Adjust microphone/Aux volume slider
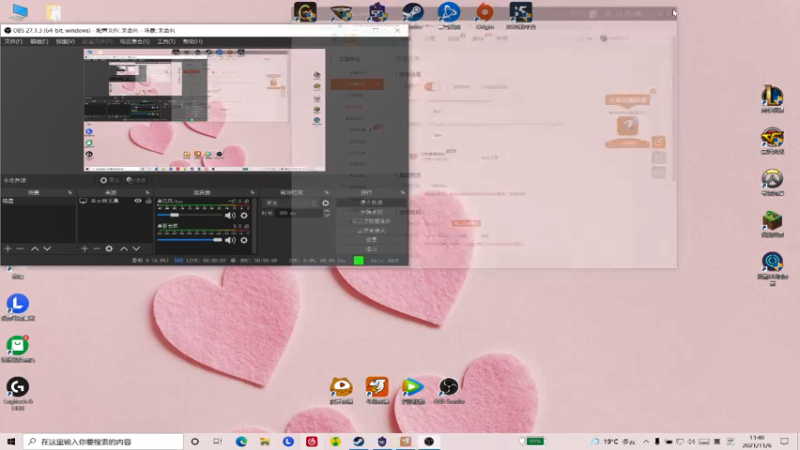The height and width of the screenshot is (450, 800). pyautogui.click(x=190, y=215)
